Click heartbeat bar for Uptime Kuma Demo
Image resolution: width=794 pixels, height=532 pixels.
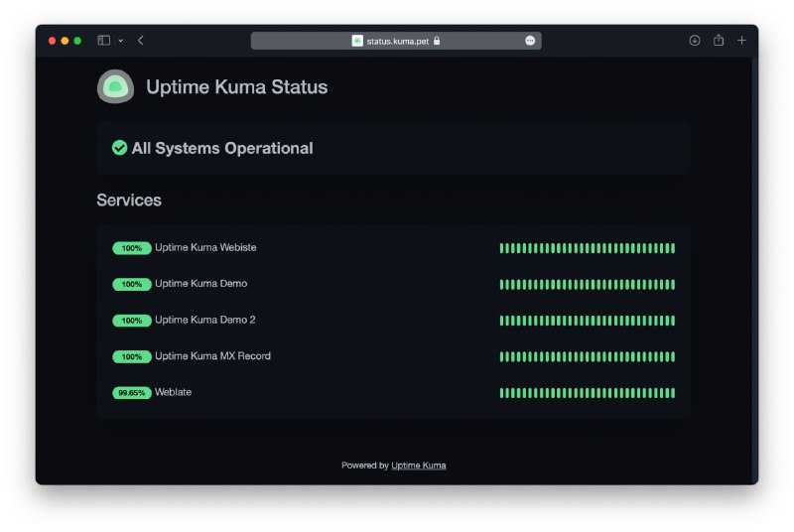[588, 285]
